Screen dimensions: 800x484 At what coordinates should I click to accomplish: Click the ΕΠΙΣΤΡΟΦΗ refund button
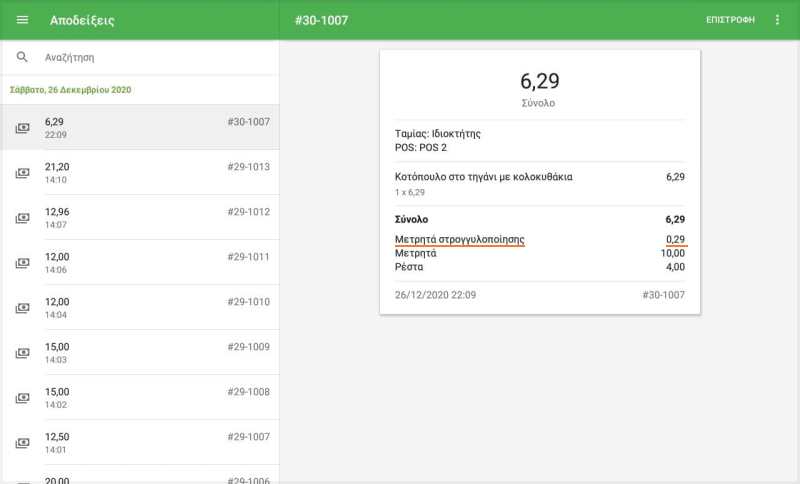pyautogui.click(x=730, y=20)
